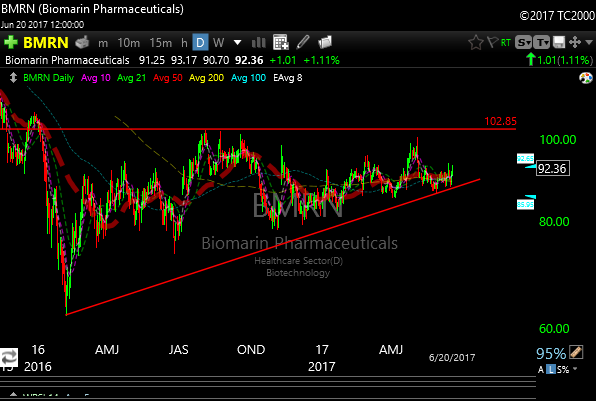This screenshot has width=596, height=401.
Task: Click the Avg 100 indicator label
Action: (249, 78)
